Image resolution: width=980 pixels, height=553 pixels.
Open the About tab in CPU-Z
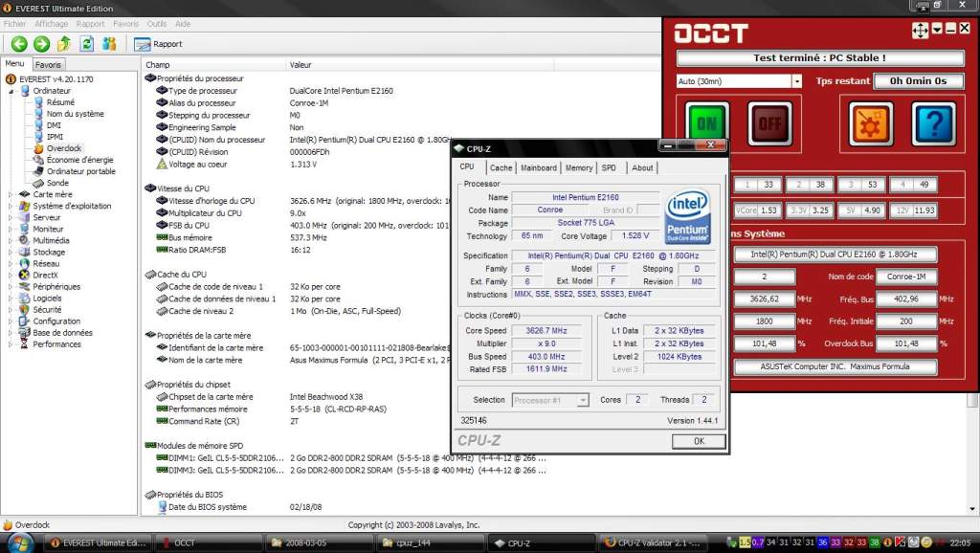[642, 168]
